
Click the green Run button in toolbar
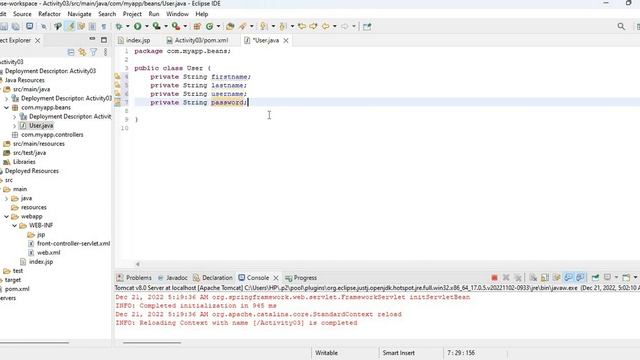tap(138, 26)
